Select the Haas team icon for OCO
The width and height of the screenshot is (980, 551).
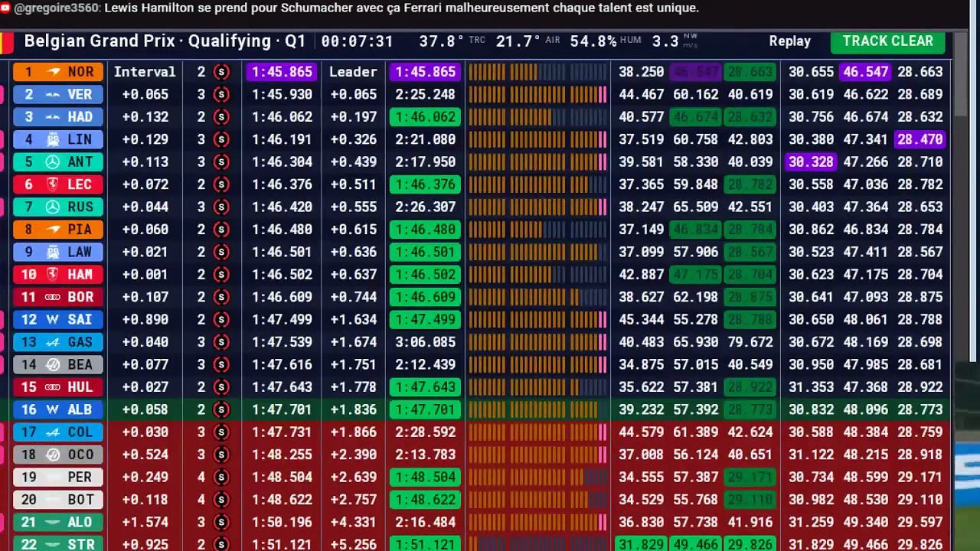point(53,455)
